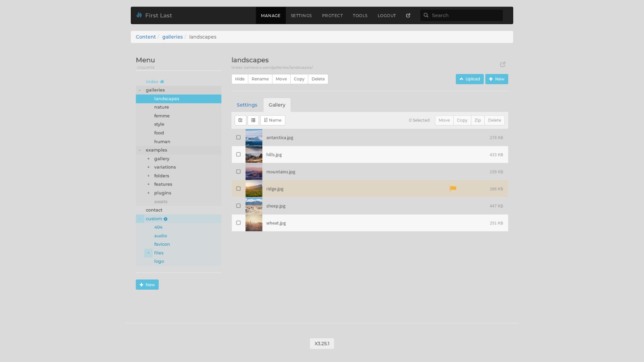Click the open-page icon next to landscapes heading
The height and width of the screenshot is (362, 644).
pyautogui.click(x=503, y=64)
